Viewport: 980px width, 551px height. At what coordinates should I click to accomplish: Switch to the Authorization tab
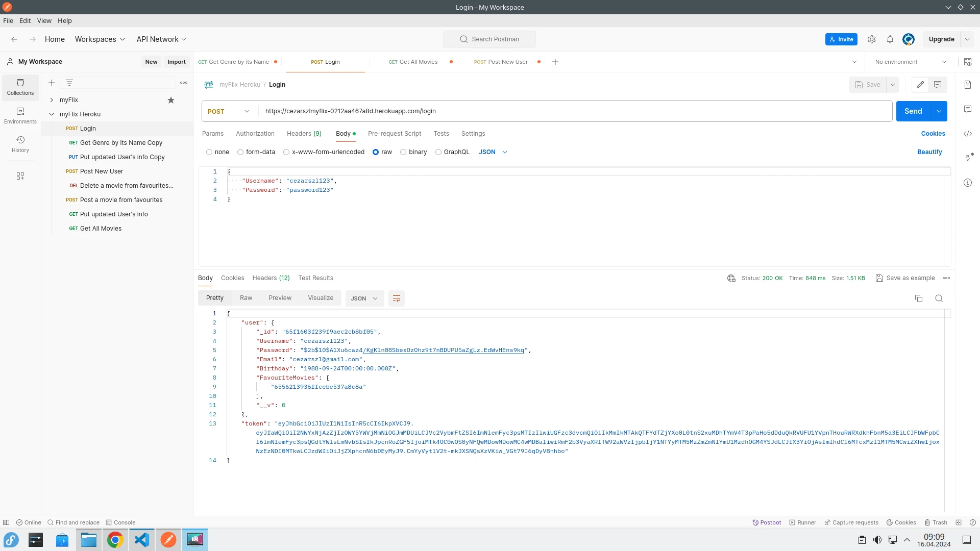255,134
